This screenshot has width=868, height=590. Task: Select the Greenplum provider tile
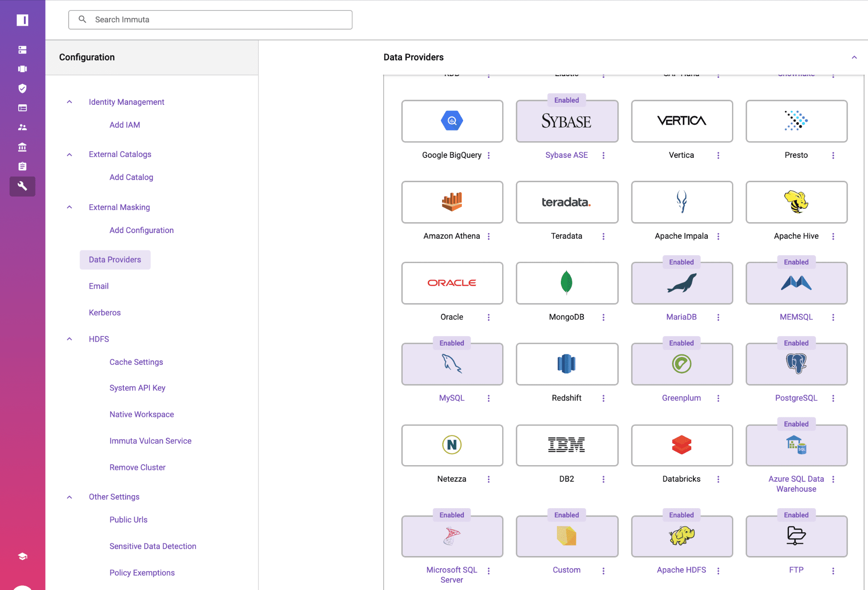682,364
